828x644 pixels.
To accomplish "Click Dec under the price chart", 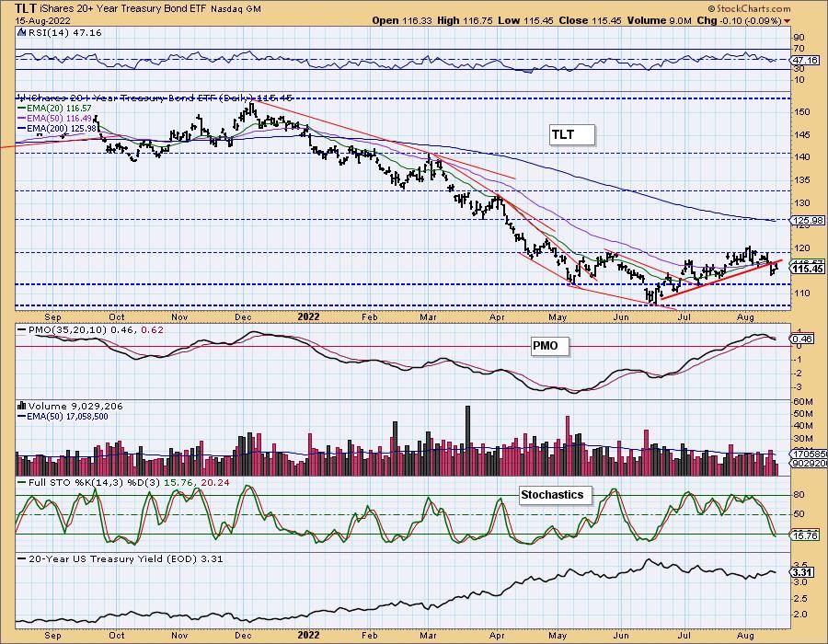I will [243, 316].
